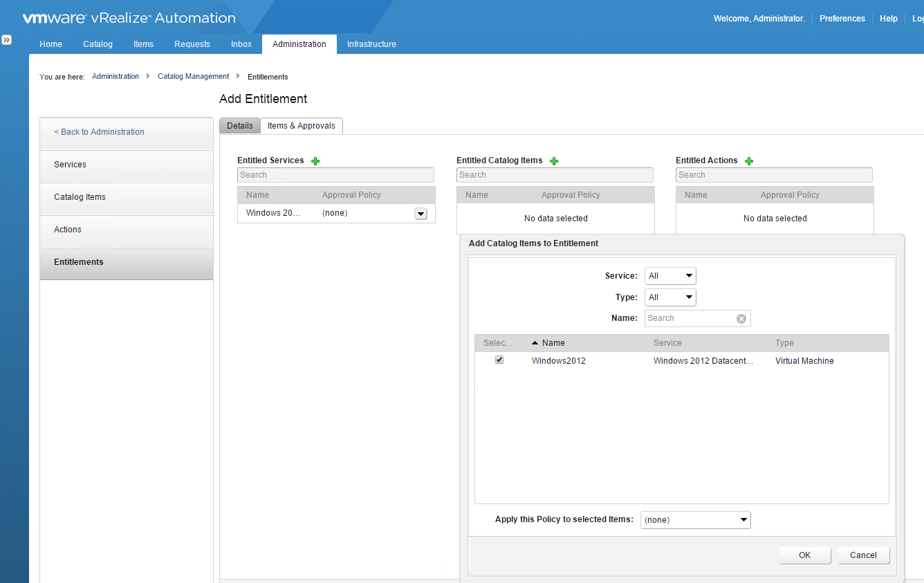The image size is (924, 583).
Task: Click the Administration breadcrumb link
Action: (x=115, y=77)
